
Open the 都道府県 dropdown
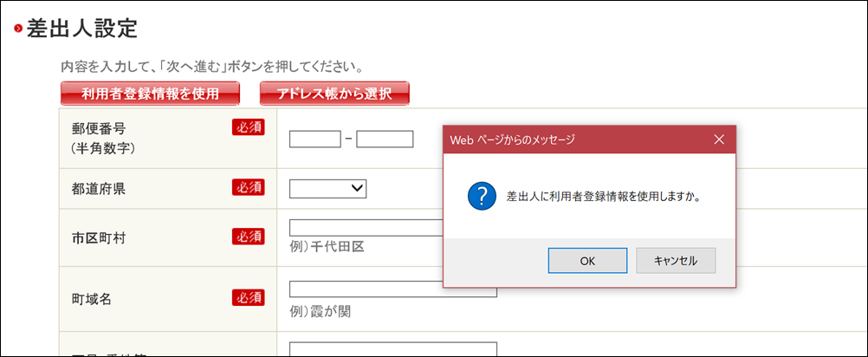pyautogui.click(x=327, y=189)
